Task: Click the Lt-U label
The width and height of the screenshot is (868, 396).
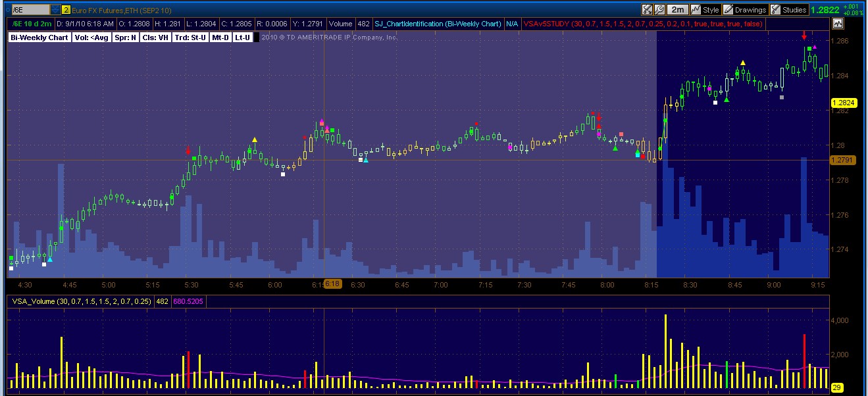Action: (x=243, y=37)
